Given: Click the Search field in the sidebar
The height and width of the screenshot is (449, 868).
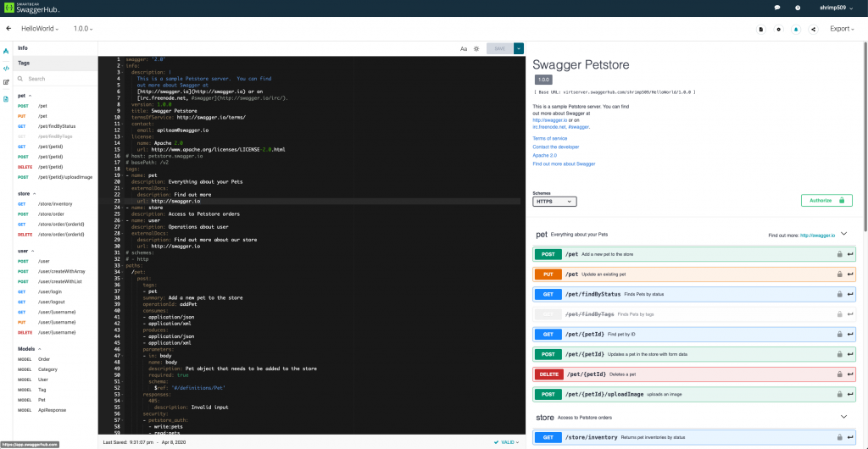Looking at the screenshot, I should (55, 79).
